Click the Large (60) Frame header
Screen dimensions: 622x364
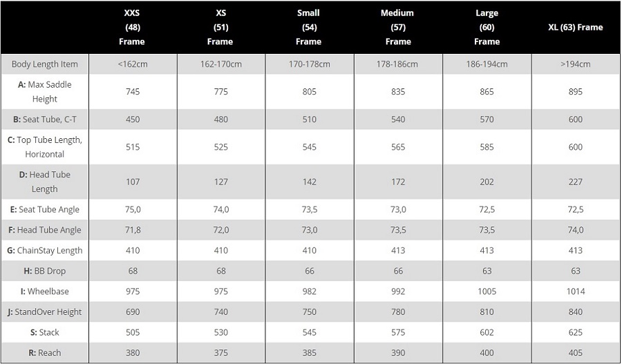[x=487, y=28]
